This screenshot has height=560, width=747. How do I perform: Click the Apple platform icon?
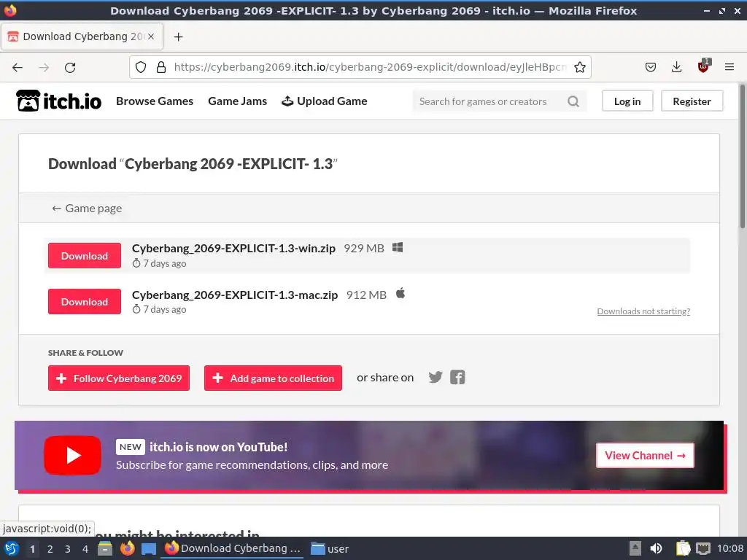pyautogui.click(x=400, y=293)
